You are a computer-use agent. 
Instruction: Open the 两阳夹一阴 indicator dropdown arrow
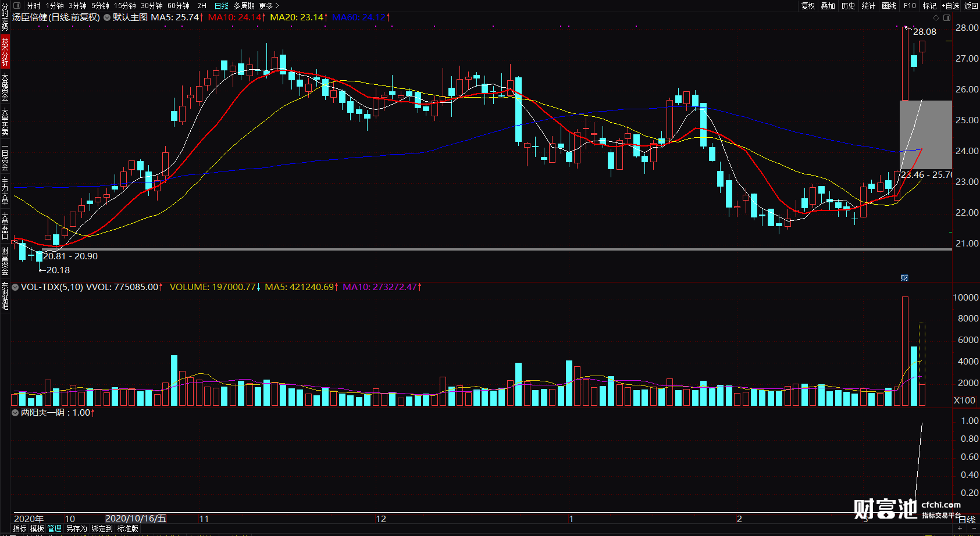15,413
